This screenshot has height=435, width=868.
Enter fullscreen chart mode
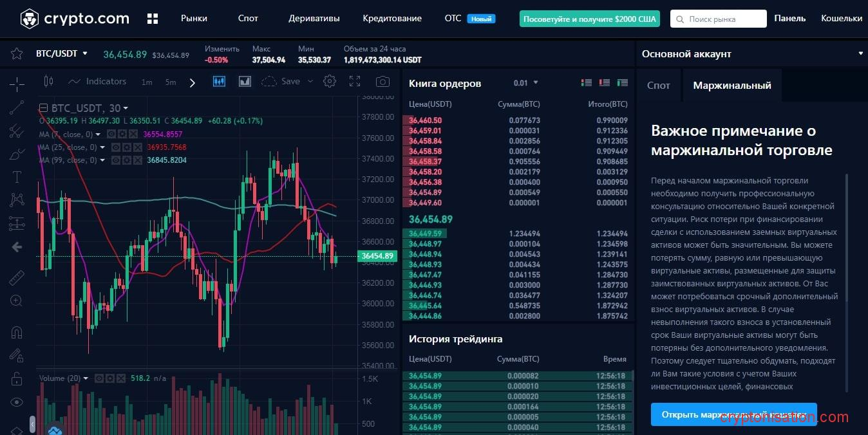(x=355, y=82)
